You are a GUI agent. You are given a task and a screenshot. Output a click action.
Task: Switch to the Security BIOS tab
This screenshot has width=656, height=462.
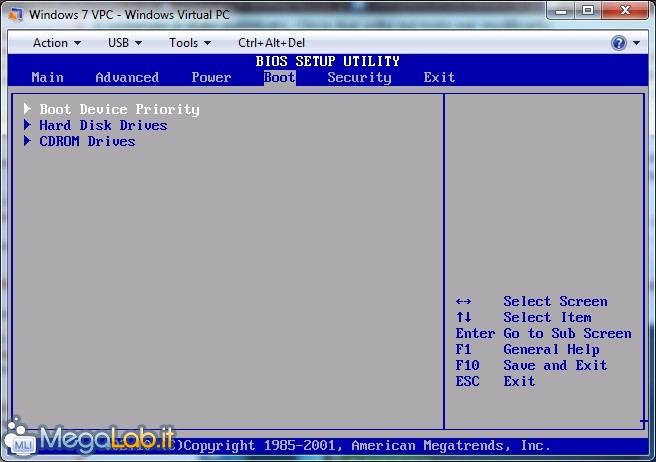coord(359,77)
